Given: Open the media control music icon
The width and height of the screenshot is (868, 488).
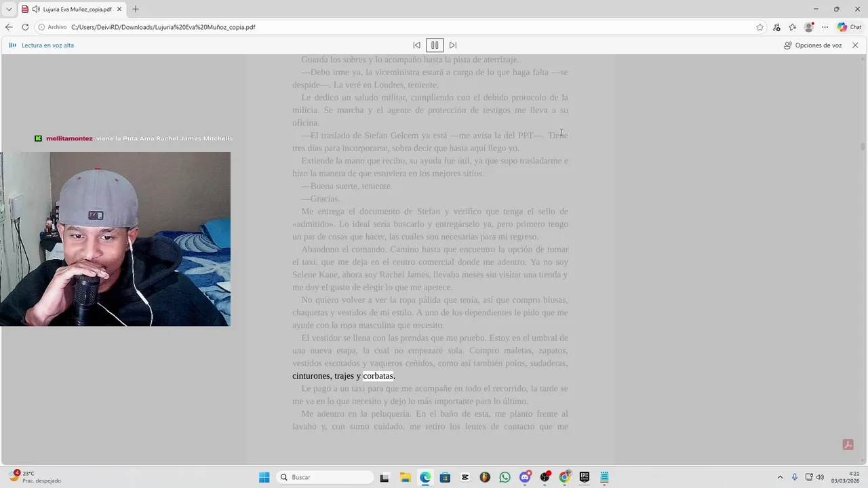Looking at the screenshot, I should coord(776,27).
